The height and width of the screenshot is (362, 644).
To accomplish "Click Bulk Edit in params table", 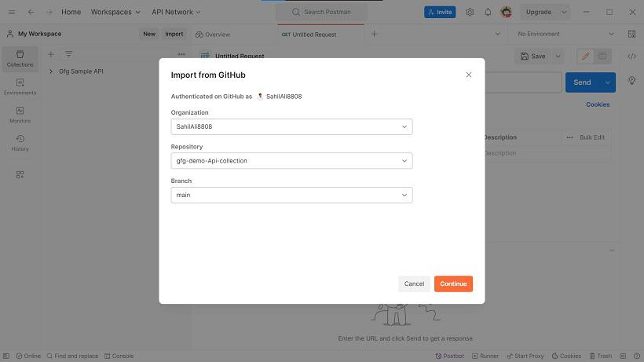I will (592, 137).
